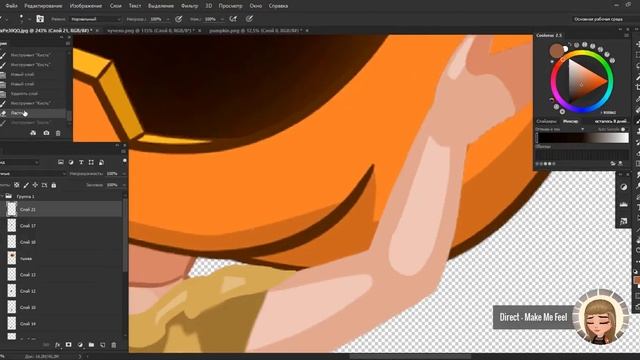Viewport: 640px width, 360px height.
Task: Select layer Слой 17
Action: click(x=61, y=226)
